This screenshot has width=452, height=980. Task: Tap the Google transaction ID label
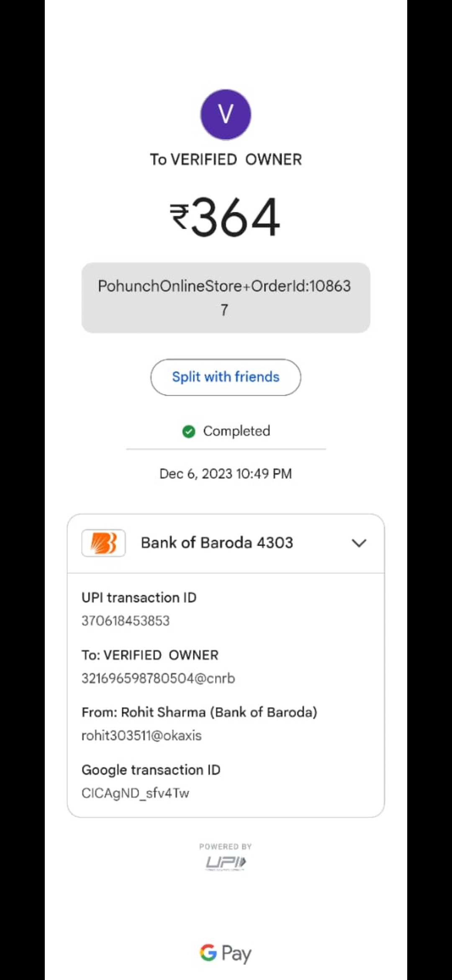pyautogui.click(x=151, y=770)
